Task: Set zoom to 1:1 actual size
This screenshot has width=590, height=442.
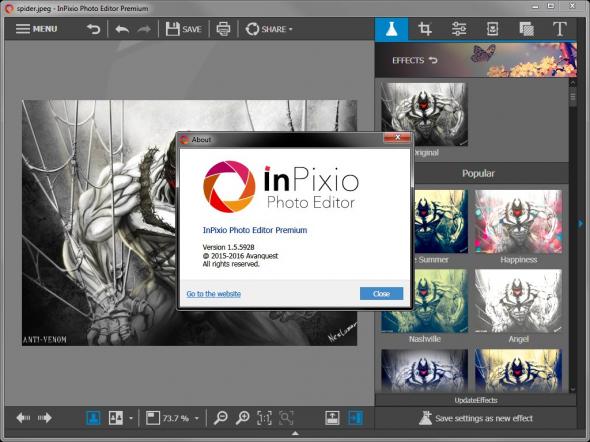Action: [x=264, y=418]
